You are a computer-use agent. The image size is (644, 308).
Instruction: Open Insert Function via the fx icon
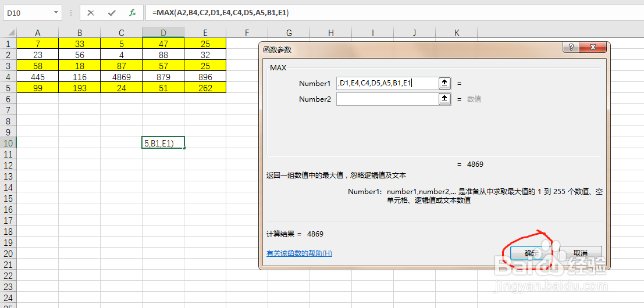point(132,13)
